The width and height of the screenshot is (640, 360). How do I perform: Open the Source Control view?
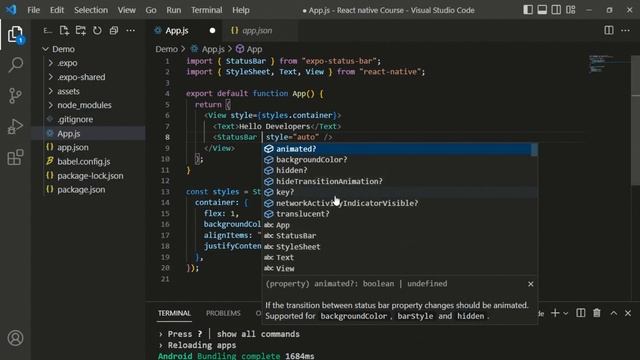coord(16,96)
